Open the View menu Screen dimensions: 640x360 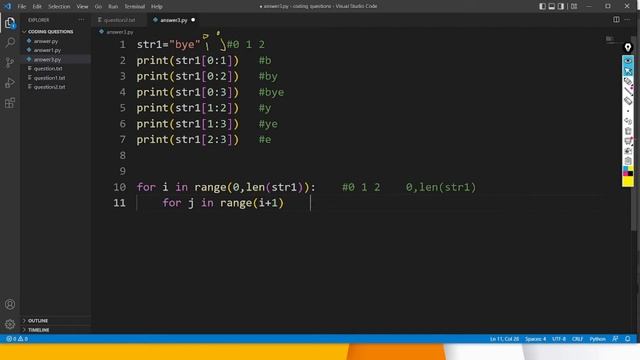point(82,6)
